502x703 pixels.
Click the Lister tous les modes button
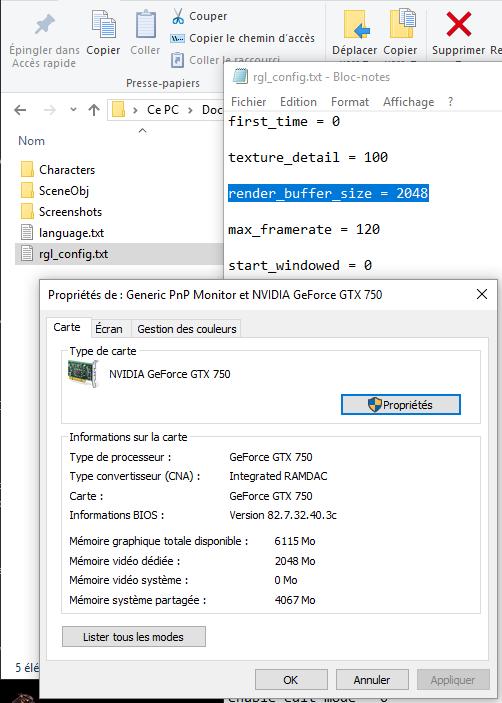[x=134, y=637]
